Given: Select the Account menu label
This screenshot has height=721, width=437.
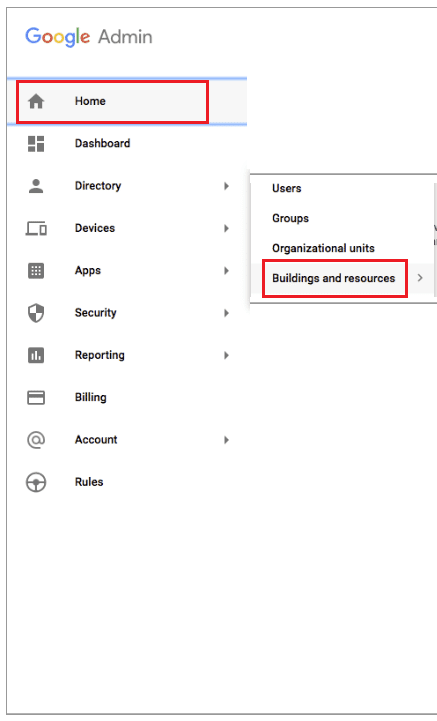Looking at the screenshot, I should 96,440.
